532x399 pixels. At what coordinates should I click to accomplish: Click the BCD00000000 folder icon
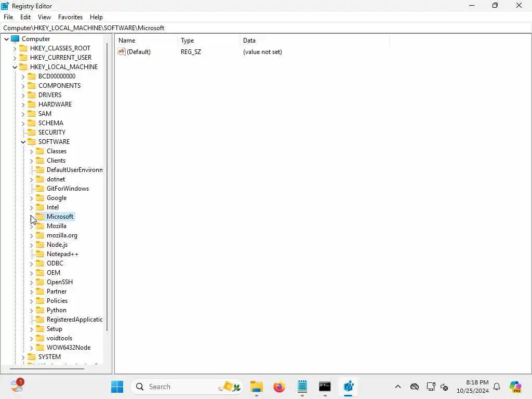click(32, 76)
